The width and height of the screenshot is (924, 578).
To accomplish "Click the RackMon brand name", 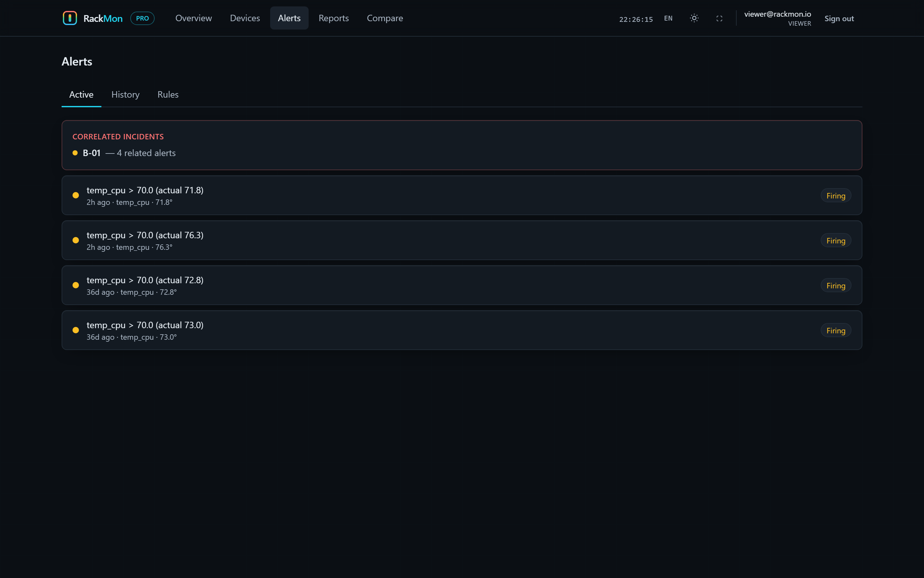I will 103,18.
